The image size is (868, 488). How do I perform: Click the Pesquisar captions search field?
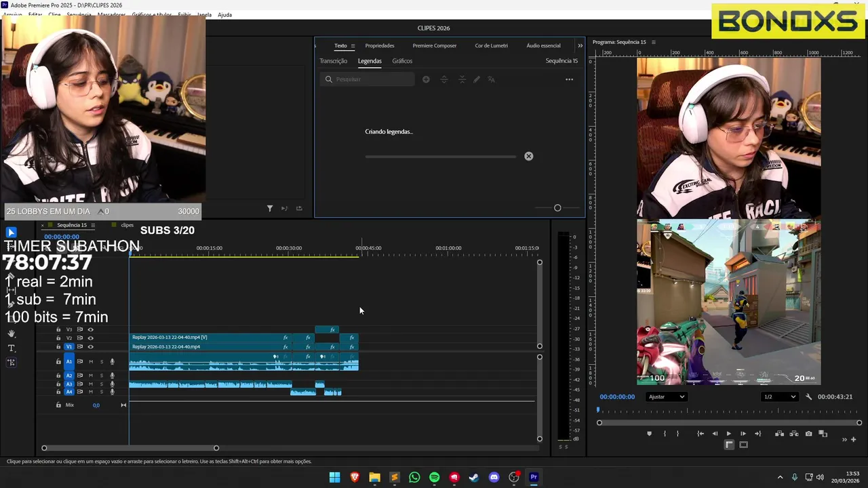pyautogui.click(x=368, y=79)
